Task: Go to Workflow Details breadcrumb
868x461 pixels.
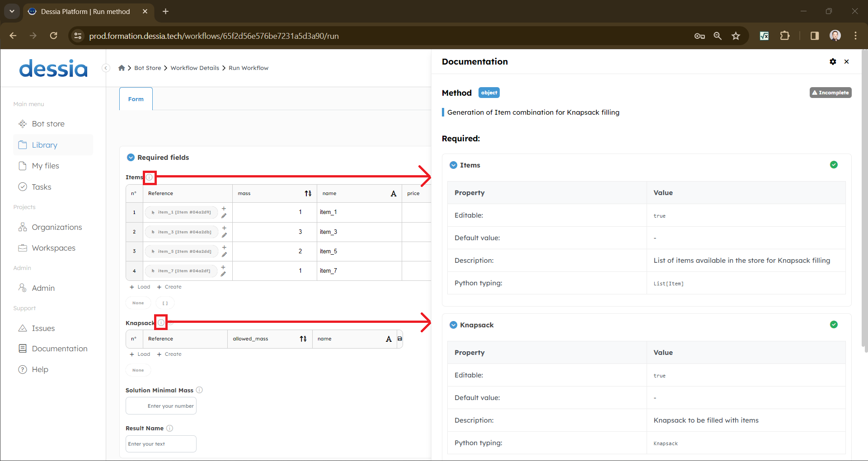Action: tap(195, 68)
